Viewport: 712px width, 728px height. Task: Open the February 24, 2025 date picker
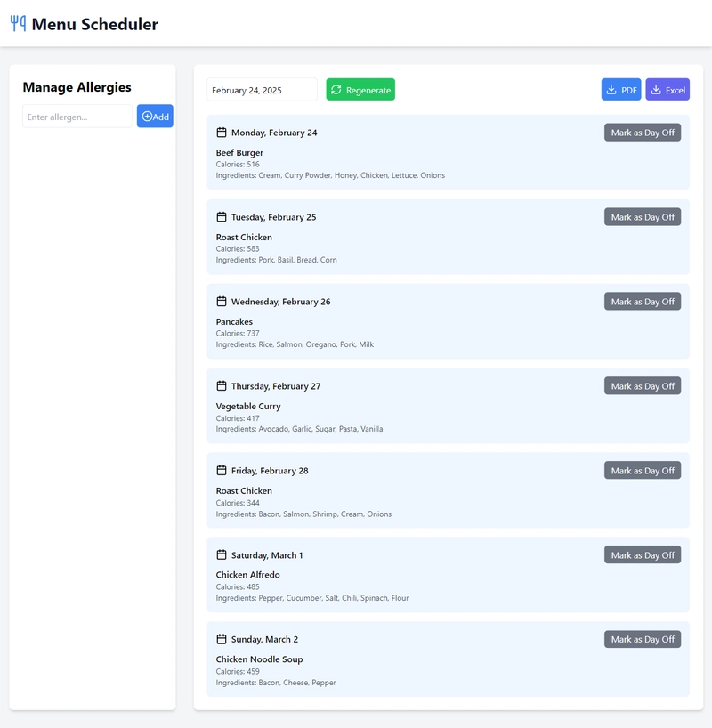(x=262, y=90)
